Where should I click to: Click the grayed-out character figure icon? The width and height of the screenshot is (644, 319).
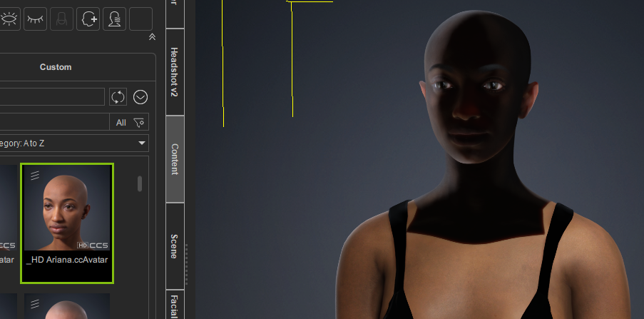pyautogui.click(x=61, y=19)
